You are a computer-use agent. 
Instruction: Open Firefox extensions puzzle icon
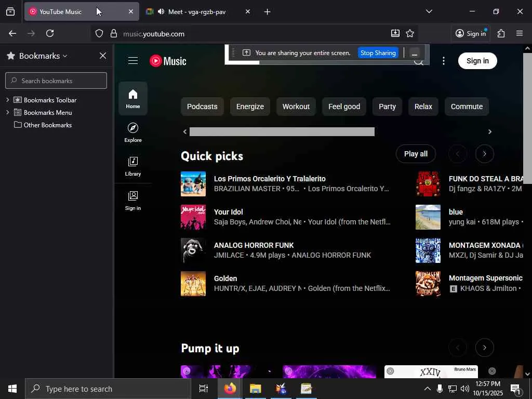[x=501, y=33]
